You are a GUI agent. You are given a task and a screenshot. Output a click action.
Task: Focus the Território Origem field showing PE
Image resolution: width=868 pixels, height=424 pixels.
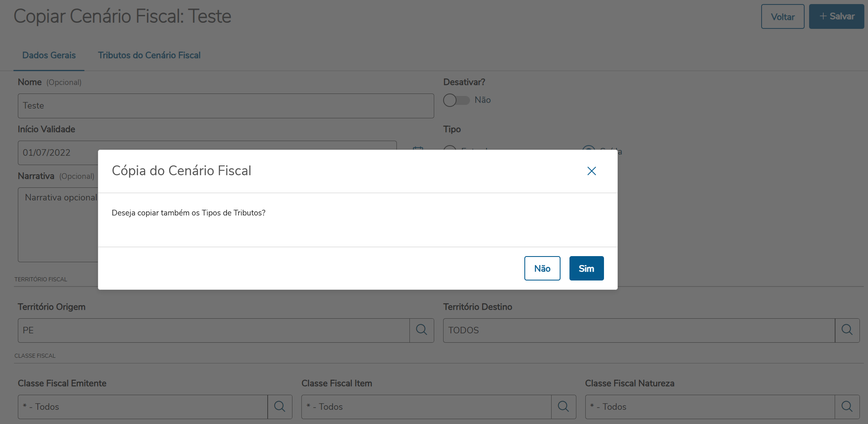coord(213,330)
